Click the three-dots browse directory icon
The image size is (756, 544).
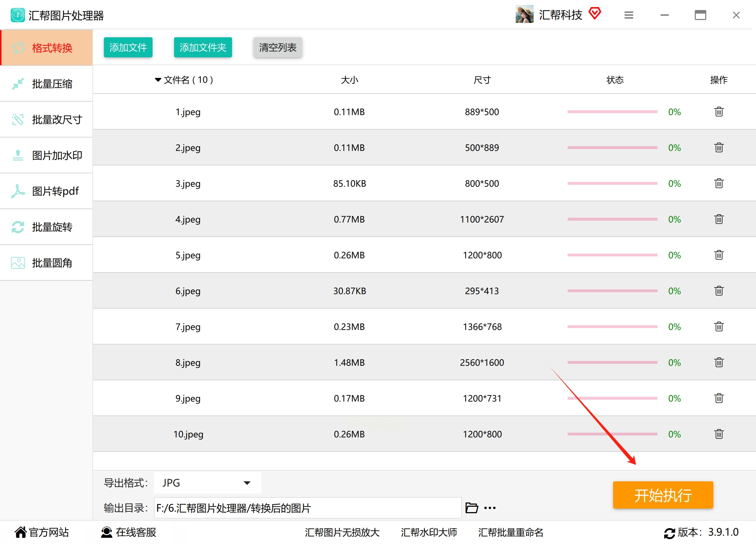[490, 508]
